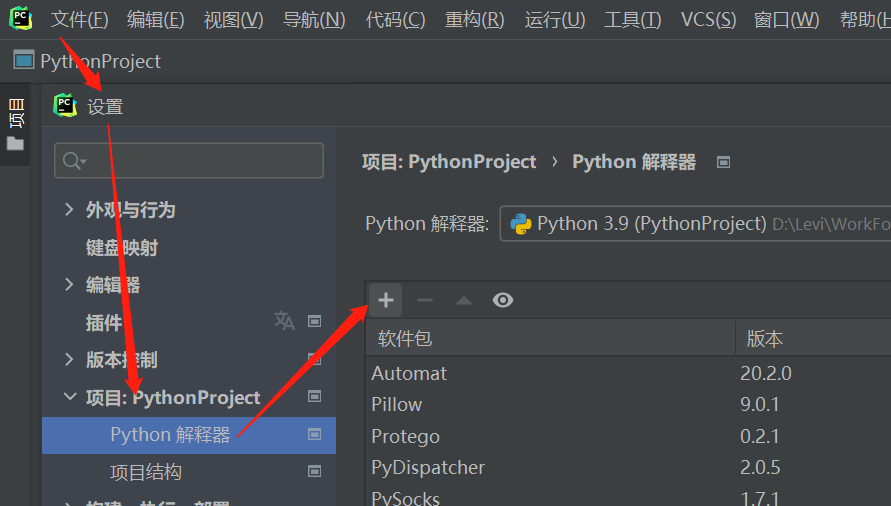The image size is (891, 506).
Task: Expand the 版本控制 settings category
Action: coord(69,359)
